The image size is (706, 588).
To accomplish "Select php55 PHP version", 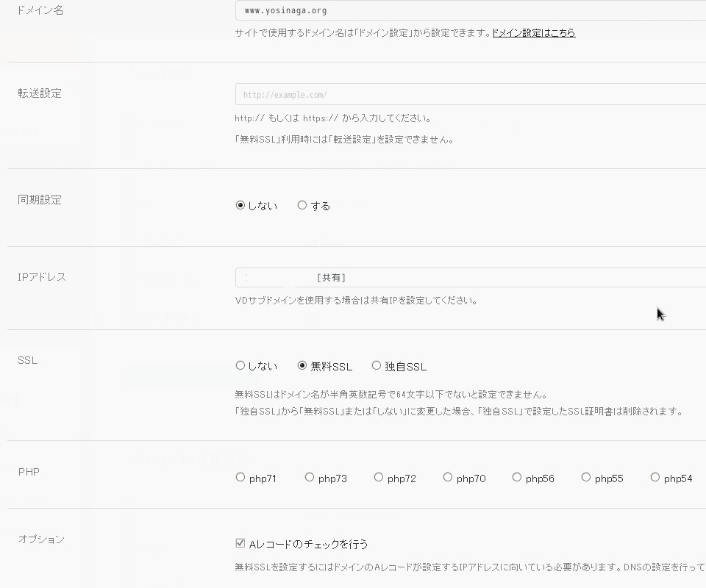I will pyautogui.click(x=586, y=478).
